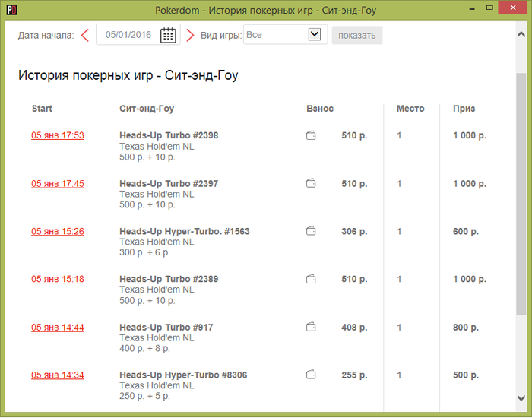Click the vertical scrollbar thumb
The width and height of the screenshot is (532, 418).
521,193
